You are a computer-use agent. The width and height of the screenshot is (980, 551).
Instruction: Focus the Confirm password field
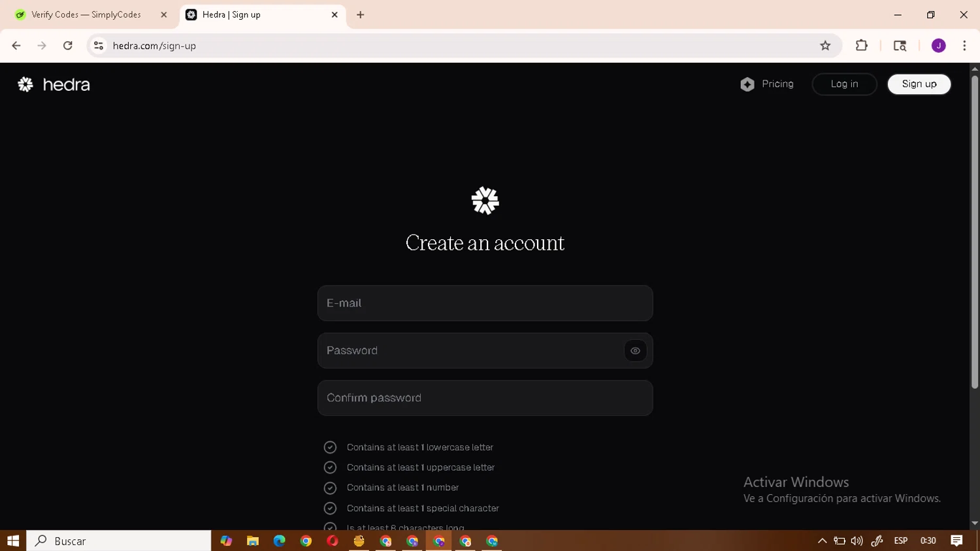pyautogui.click(x=485, y=398)
